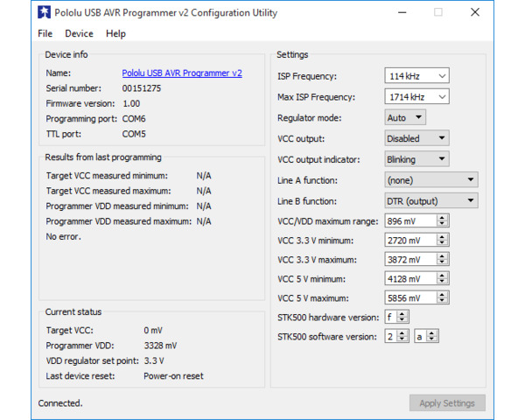Increase VCC 3.3 V maximum with up arrow
525x420 pixels.
pyautogui.click(x=442, y=256)
